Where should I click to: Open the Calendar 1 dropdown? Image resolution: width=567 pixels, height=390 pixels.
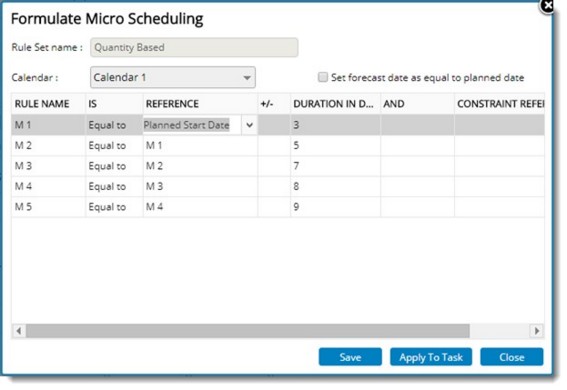tap(173, 77)
